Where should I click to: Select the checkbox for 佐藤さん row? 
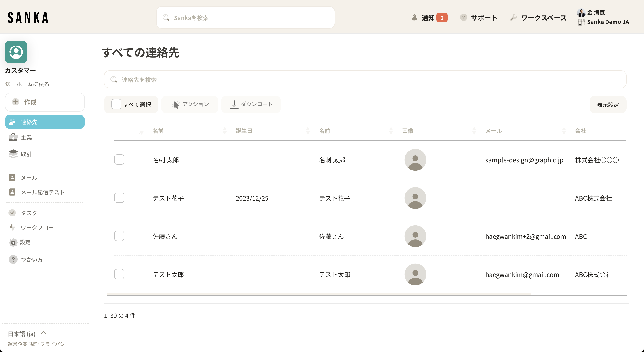[119, 236]
